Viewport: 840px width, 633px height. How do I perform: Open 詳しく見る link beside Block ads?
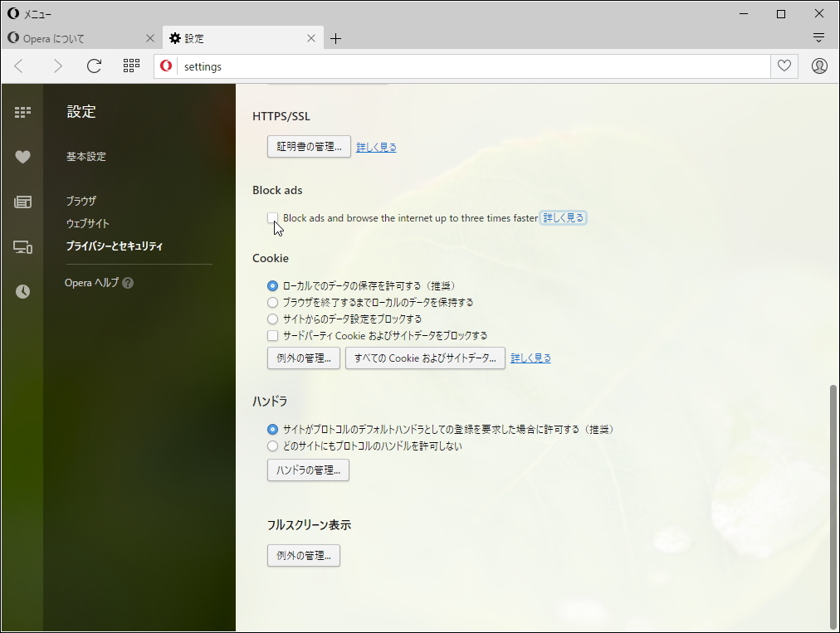(564, 217)
